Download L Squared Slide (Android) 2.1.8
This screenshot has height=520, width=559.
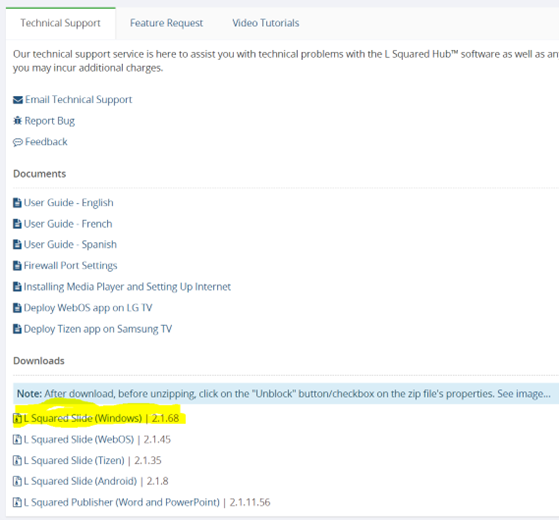96,481
